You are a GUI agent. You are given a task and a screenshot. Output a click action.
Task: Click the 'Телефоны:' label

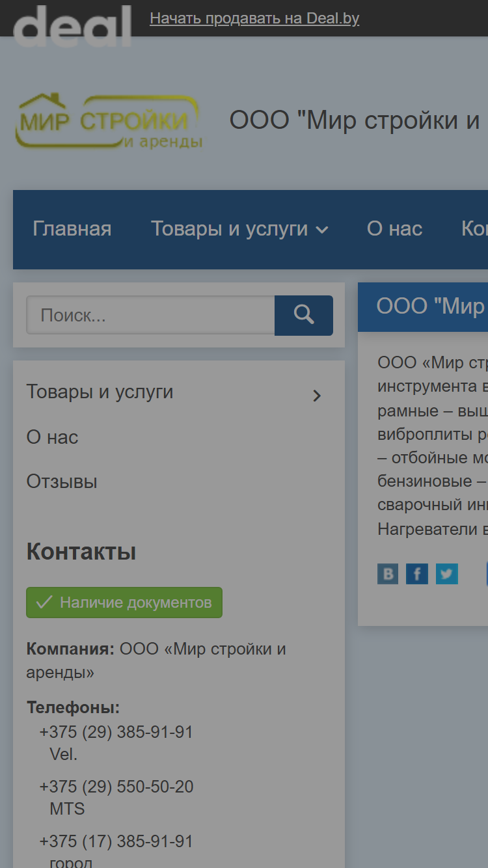[x=73, y=707]
